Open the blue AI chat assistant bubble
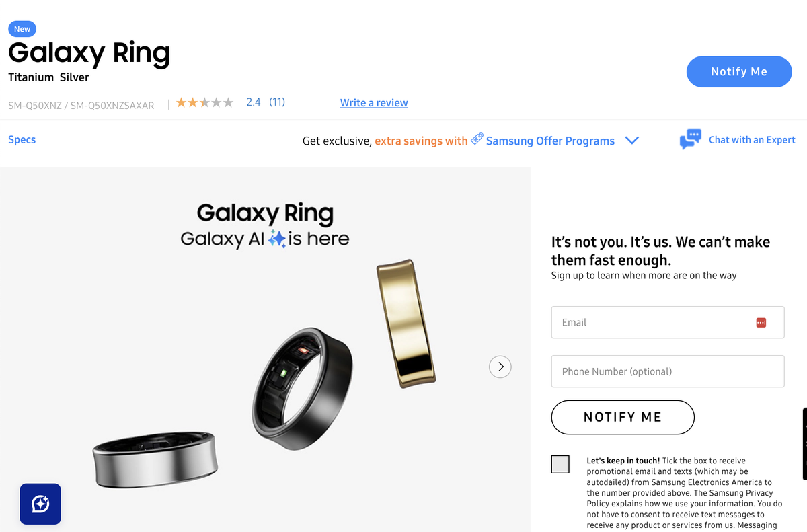Viewport: 807px width, 532px height. pyautogui.click(x=40, y=504)
